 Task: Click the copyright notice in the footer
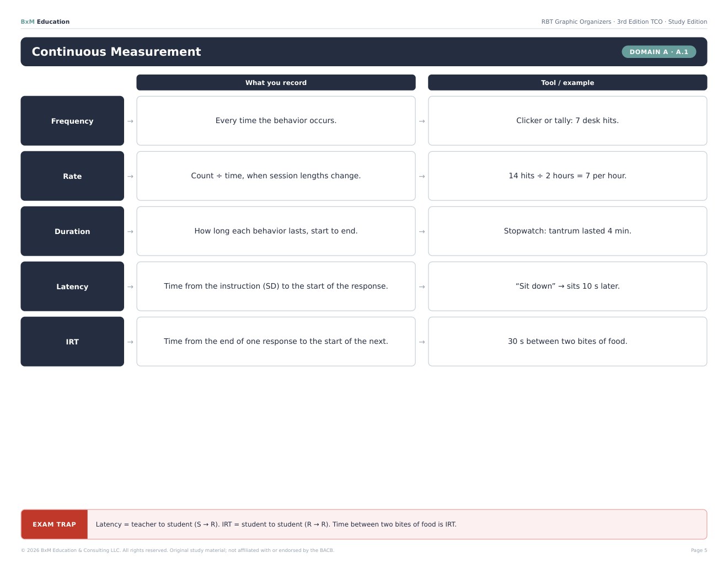click(178, 550)
